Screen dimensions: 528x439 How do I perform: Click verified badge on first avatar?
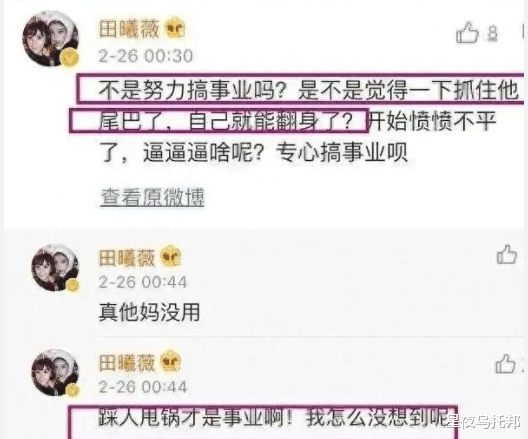click(69, 57)
